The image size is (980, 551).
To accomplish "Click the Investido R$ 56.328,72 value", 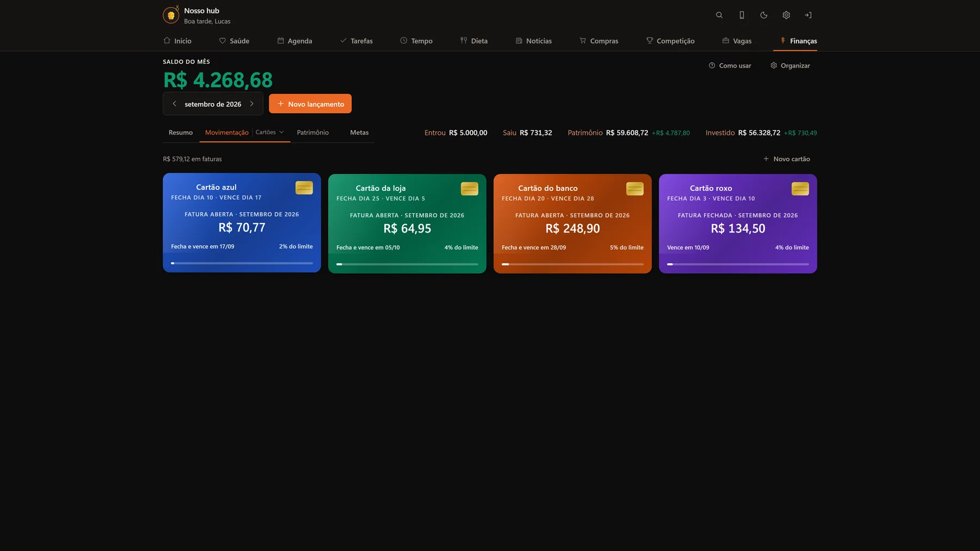I will pyautogui.click(x=759, y=133).
